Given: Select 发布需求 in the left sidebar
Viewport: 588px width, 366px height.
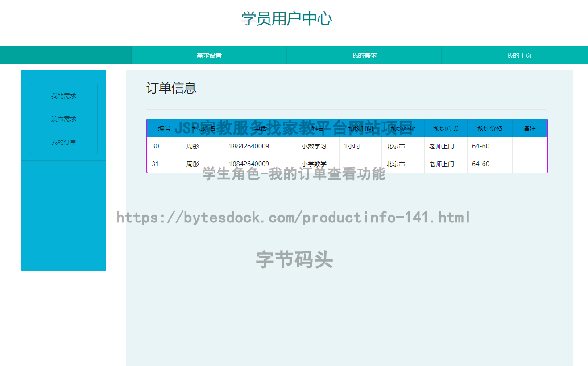Looking at the screenshot, I should coord(64,119).
